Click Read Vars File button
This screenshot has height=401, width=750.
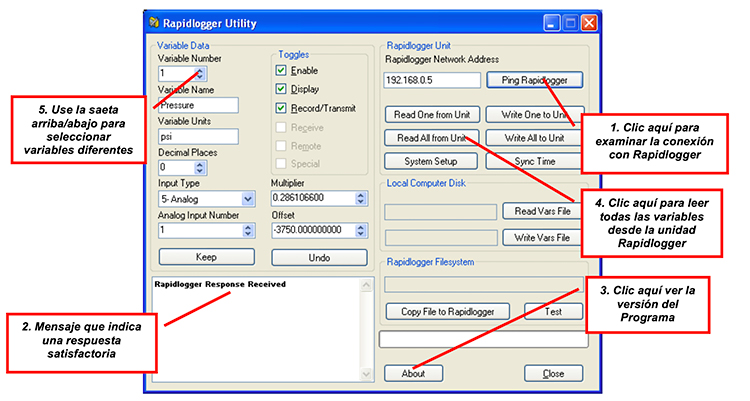542,211
